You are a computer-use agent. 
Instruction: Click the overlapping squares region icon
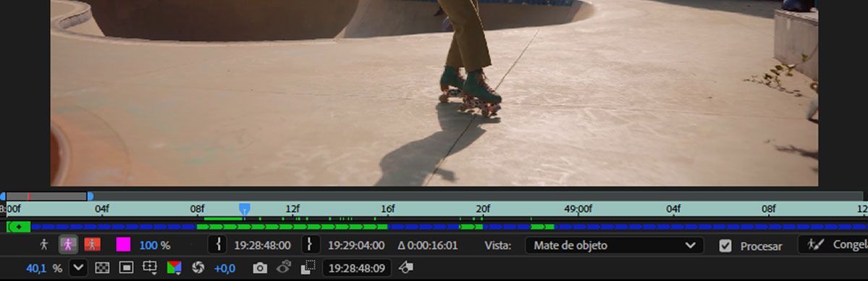point(308,268)
